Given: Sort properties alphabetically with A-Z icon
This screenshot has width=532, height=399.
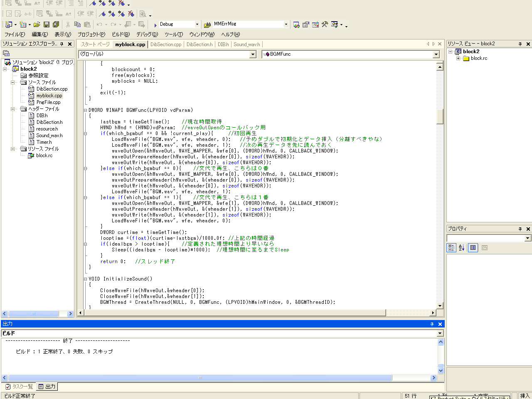Looking at the screenshot, I should click(x=462, y=248).
